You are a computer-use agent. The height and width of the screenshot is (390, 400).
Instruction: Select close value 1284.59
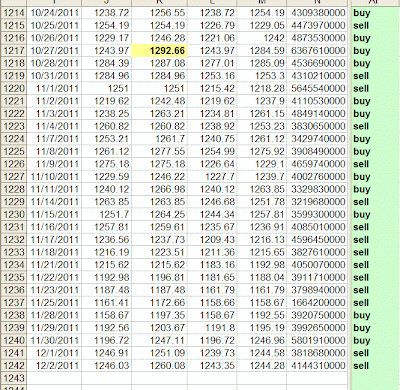262,51
